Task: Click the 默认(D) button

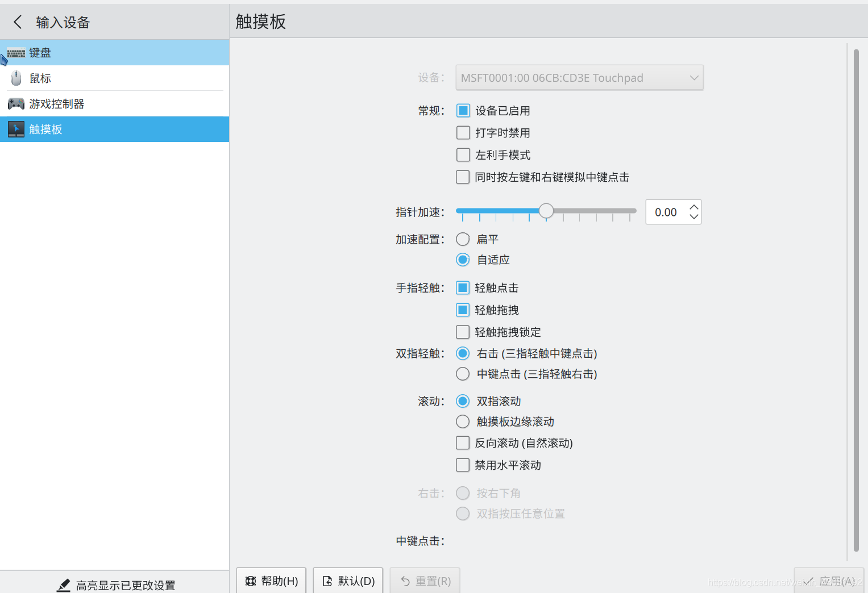Action: tap(348, 581)
